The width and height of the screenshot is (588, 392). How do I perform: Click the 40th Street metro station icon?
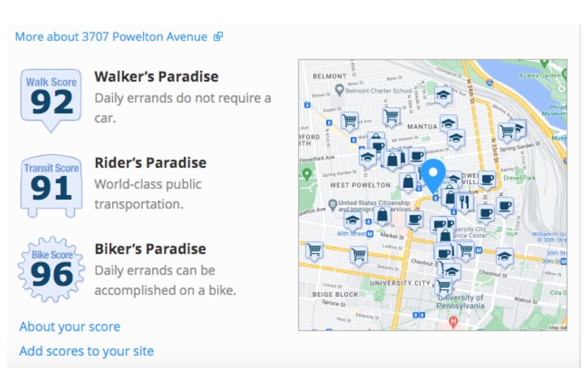[370, 234]
